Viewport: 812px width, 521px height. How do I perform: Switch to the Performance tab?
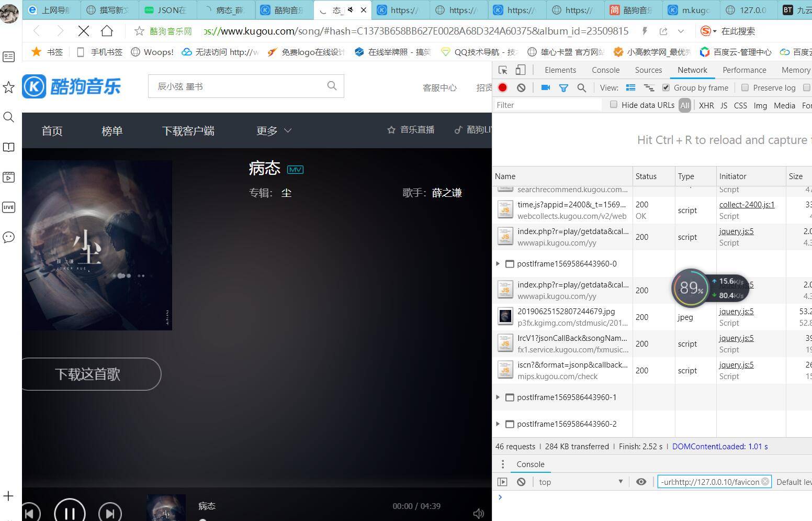click(744, 70)
